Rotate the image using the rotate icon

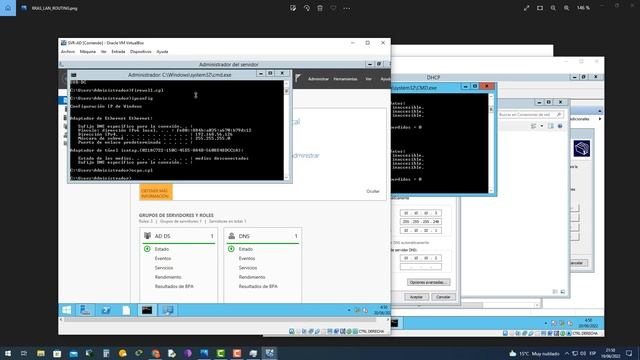(x=307, y=8)
